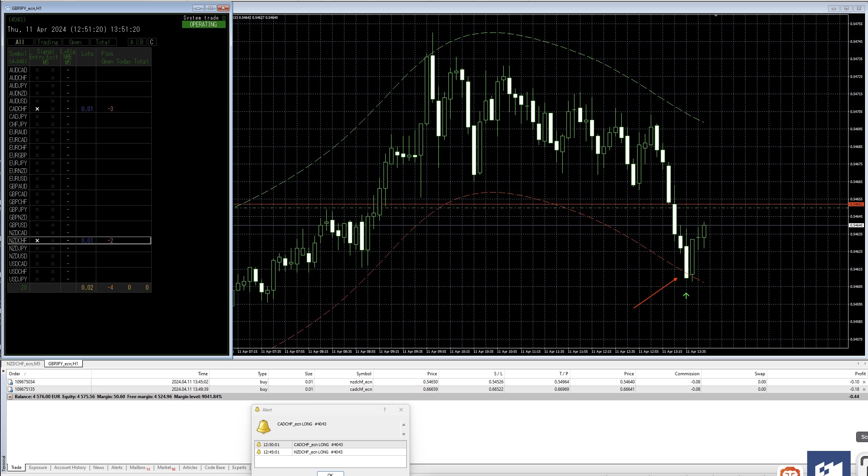
Task: Switch to the Account History tab
Action: coord(70,468)
